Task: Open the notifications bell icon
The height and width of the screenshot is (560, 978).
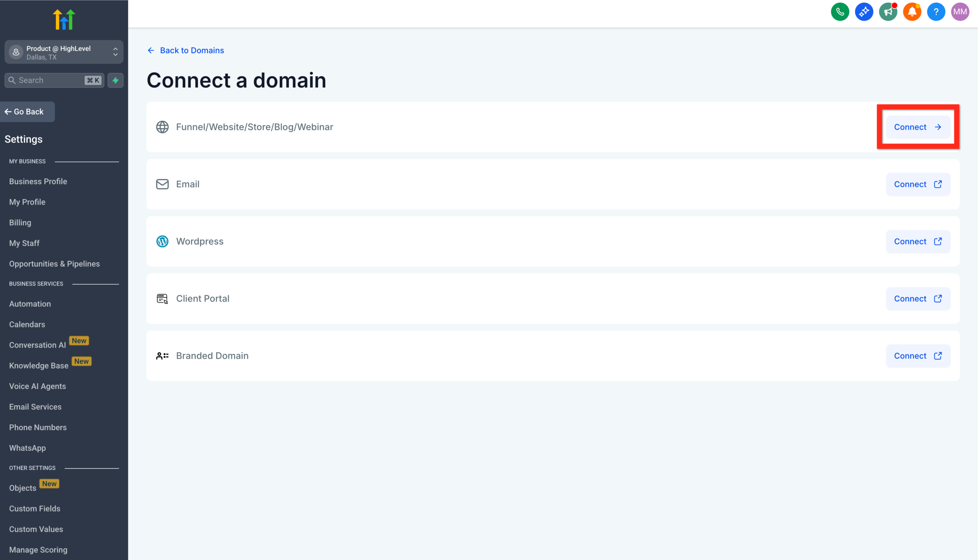Action: (x=912, y=11)
